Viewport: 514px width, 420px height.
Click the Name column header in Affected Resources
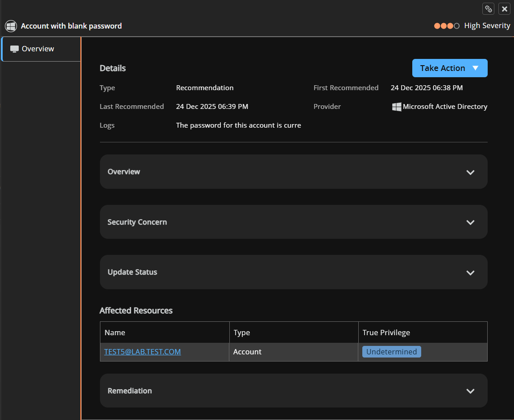pyautogui.click(x=115, y=333)
